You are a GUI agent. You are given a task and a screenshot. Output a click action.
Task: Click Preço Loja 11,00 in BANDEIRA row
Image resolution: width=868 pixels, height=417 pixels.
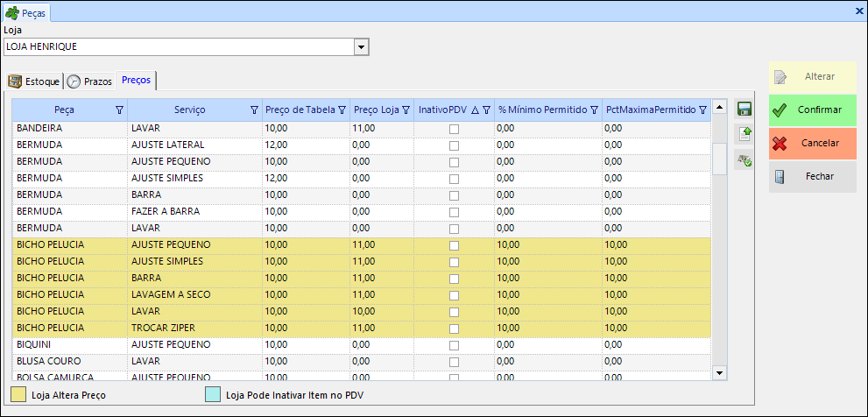click(382, 129)
